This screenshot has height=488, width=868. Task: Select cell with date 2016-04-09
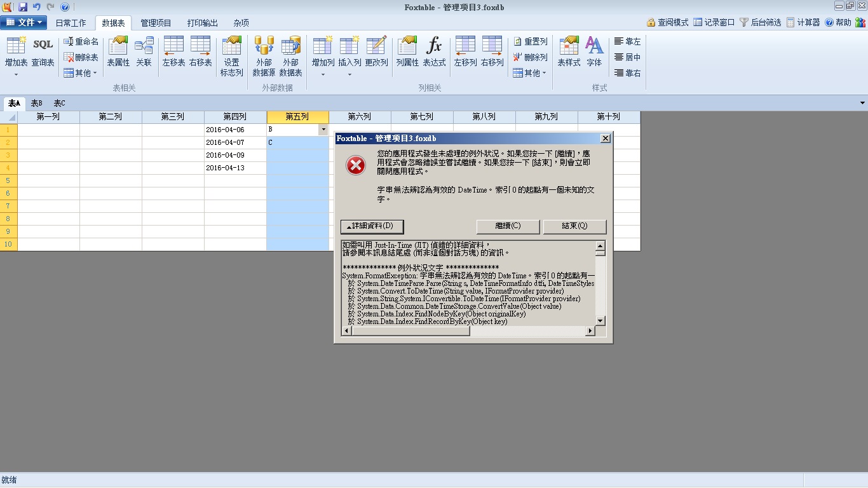(235, 155)
